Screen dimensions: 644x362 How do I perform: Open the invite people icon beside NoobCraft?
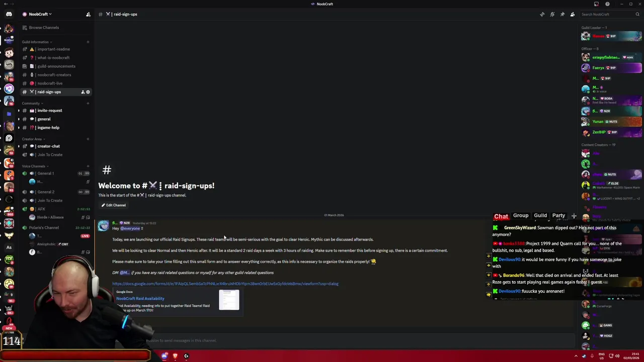click(88, 14)
